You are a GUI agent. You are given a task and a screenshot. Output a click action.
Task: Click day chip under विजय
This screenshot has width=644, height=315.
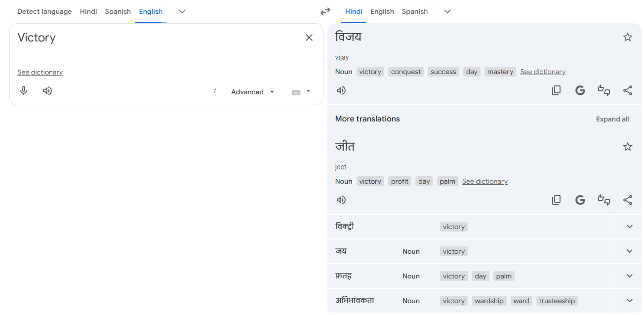tap(472, 72)
